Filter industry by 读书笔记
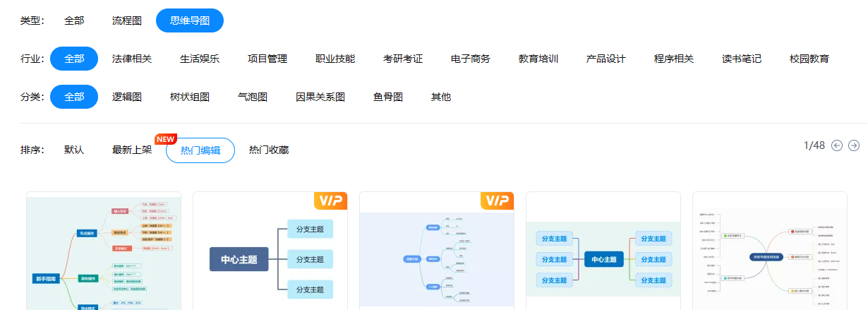 click(x=742, y=59)
